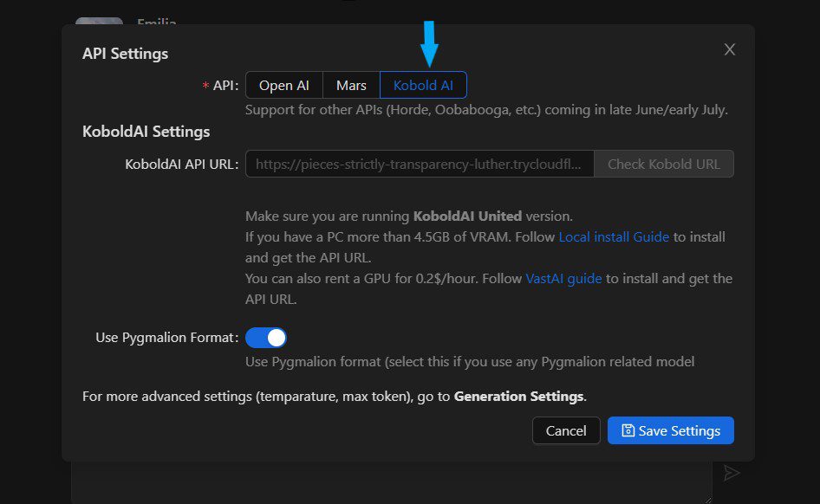Viewport: 820px width, 504px height.
Task: Open the Local install Guide link
Action: pos(614,237)
